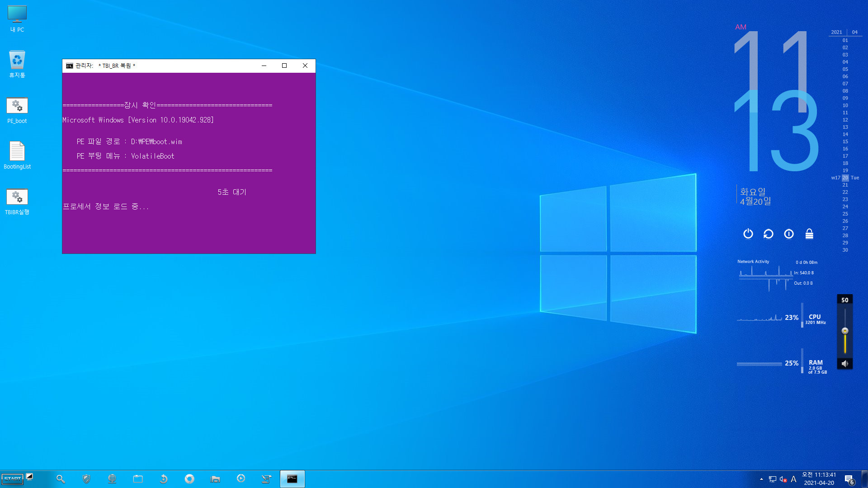The height and width of the screenshot is (488, 868).
Task: Click the power shutdown icon in the desktop widget
Action: (748, 234)
